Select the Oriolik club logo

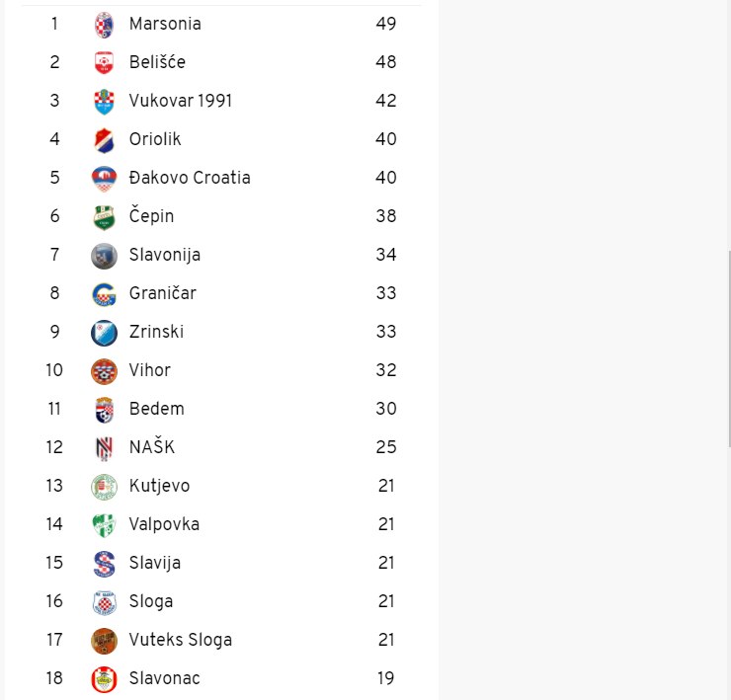pyautogui.click(x=104, y=140)
